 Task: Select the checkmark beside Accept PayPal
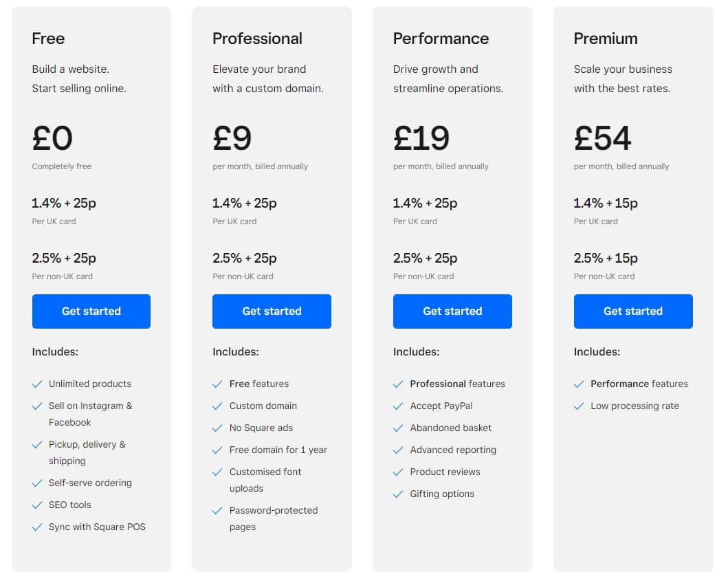pyautogui.click(x=399, y=406)
